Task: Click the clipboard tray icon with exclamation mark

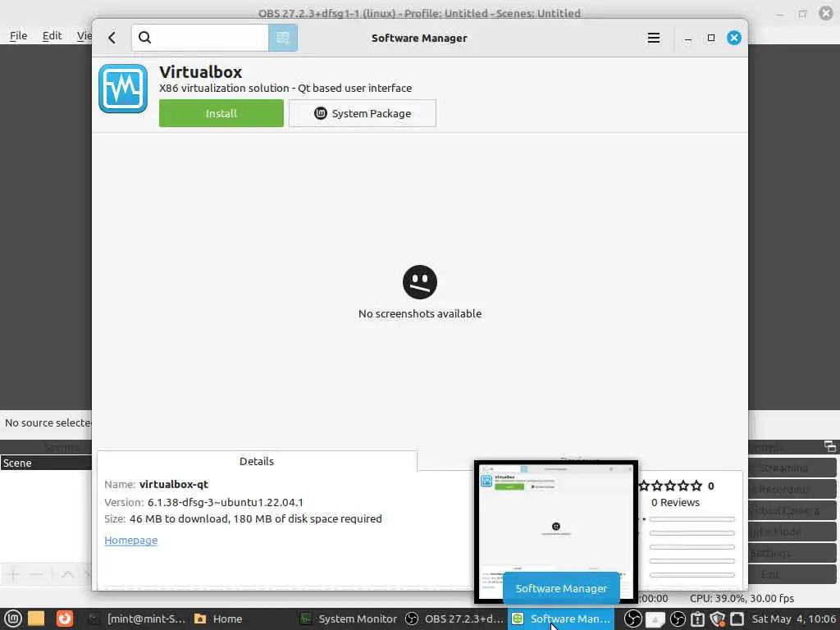Action: [697, 619]
